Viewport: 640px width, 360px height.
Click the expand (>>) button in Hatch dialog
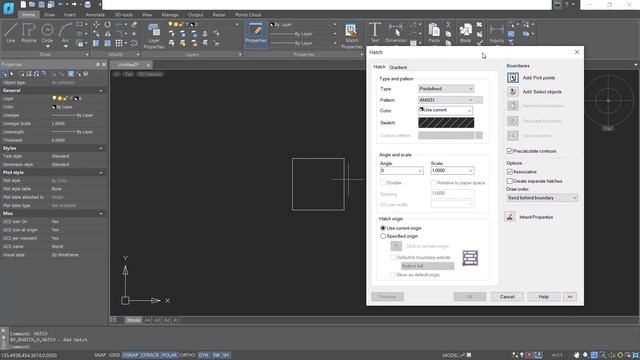click(570, 297)
